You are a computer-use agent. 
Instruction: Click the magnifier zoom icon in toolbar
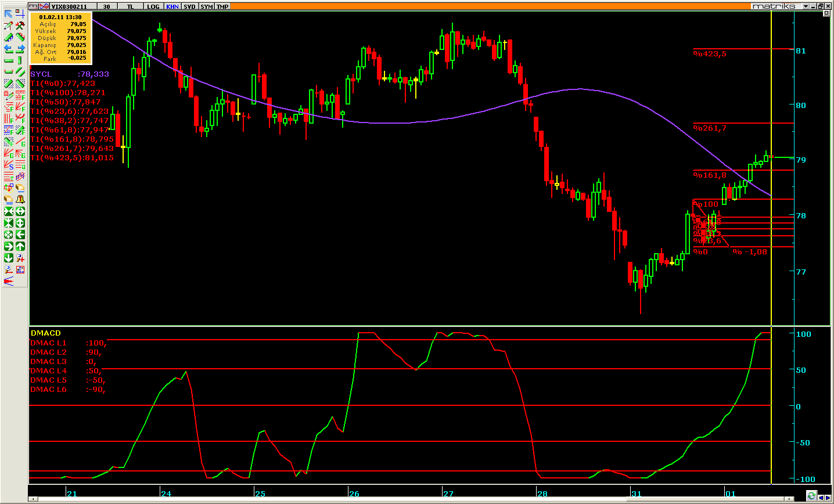pyautogui.click(x=8, y=269)
